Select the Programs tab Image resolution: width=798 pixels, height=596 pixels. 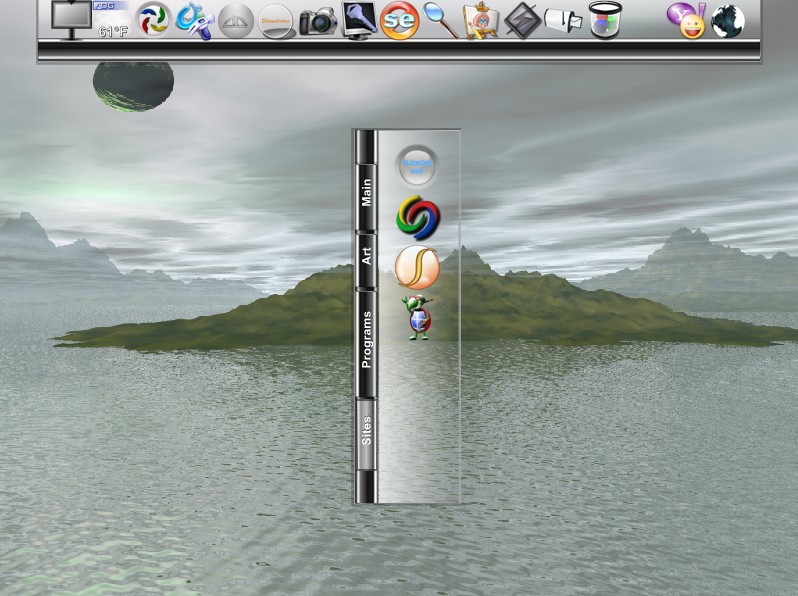click(366, 342)
